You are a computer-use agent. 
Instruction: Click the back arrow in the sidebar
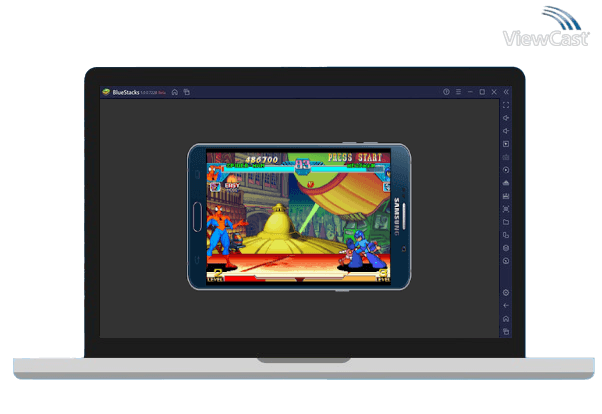point(506,306)
